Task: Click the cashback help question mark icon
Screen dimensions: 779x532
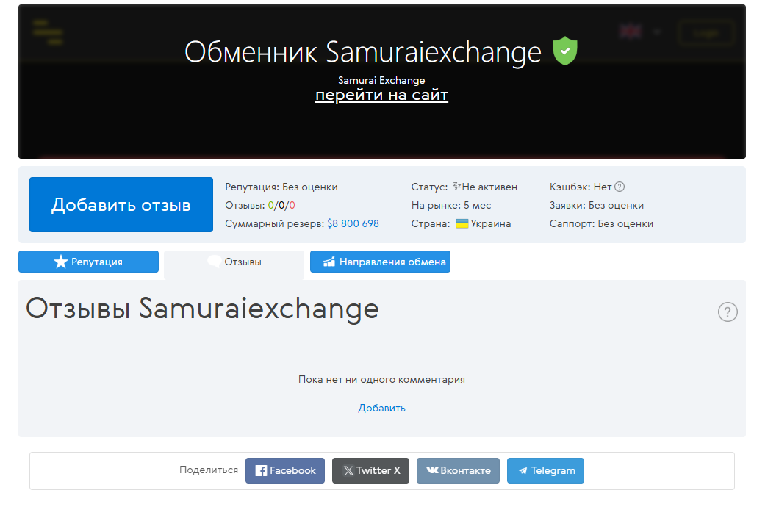Action: [x=620, y=187]
